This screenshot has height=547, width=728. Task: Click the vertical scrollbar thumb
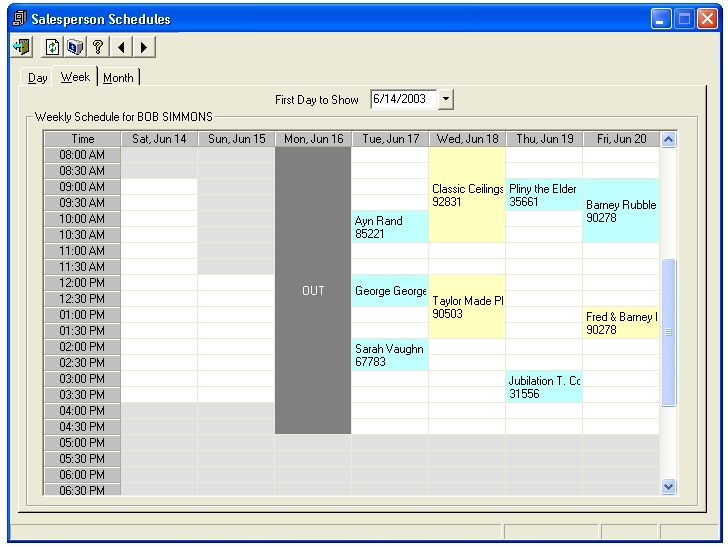pyautogui.click(x=668, y=332)
